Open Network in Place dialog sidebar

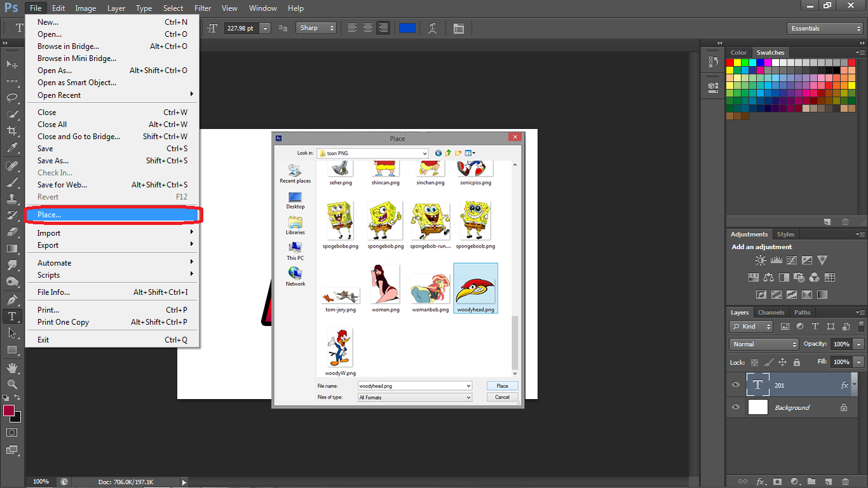click(295, 277)
